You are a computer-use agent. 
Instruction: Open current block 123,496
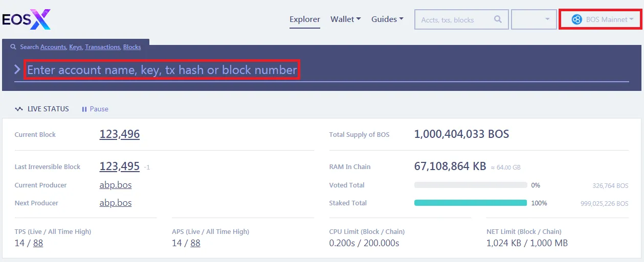(120, 134)
